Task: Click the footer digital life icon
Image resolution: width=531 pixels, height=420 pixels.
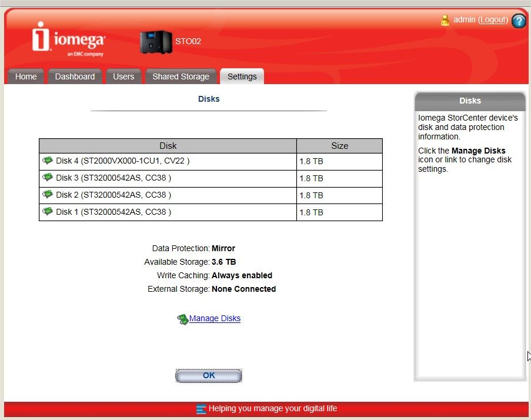Action: pos(201,409)
